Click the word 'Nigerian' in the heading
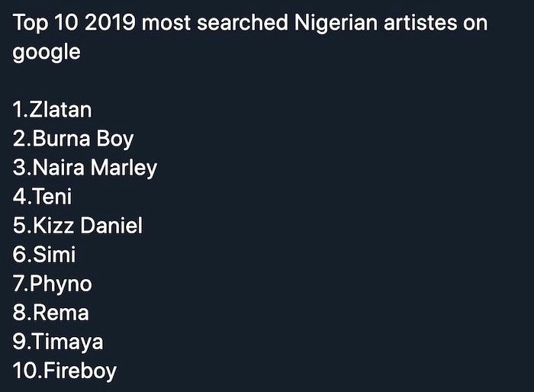The height and width of the screenshot is (392, 534). 336,24
